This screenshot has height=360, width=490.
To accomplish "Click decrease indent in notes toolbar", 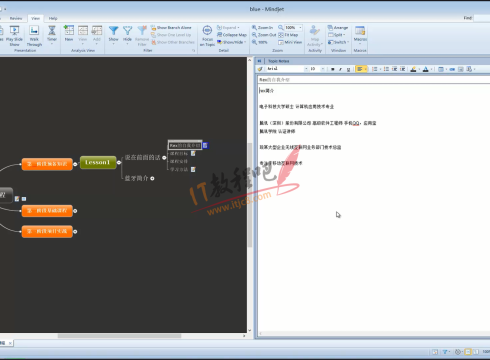I will tap(394, 69).
